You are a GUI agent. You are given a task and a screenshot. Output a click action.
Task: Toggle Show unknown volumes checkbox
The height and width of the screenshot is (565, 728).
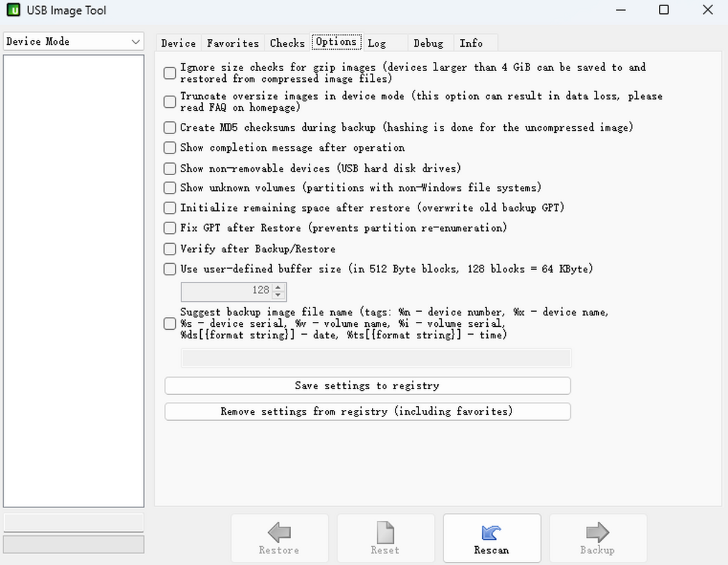pos(170,188)
